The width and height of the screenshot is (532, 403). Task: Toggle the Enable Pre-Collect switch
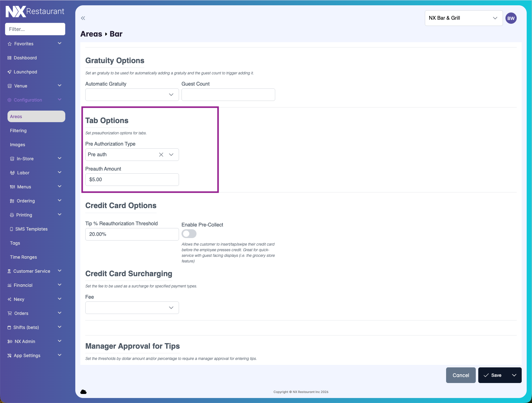coord(189,234)
